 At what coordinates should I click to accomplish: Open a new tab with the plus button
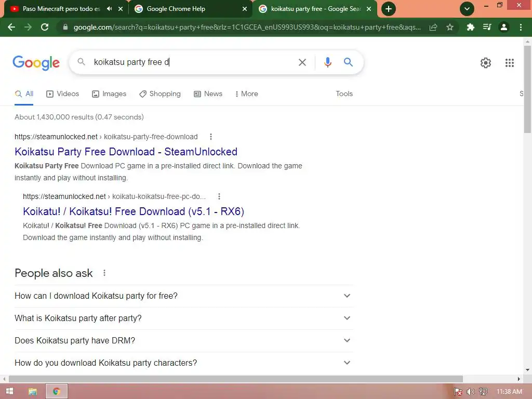coord(389,9)
